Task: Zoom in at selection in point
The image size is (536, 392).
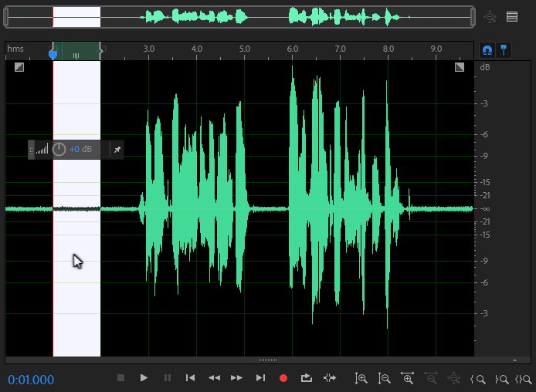Action: [478, 379]
